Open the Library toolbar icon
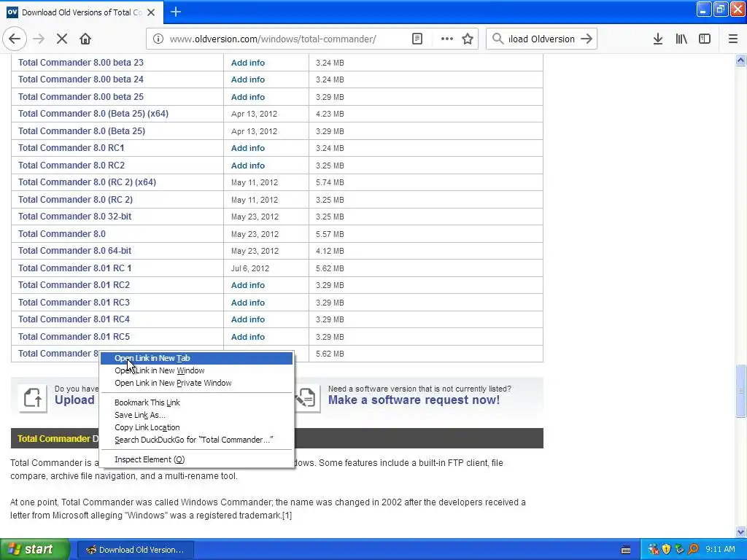747x560 pixels. (681, 39)
